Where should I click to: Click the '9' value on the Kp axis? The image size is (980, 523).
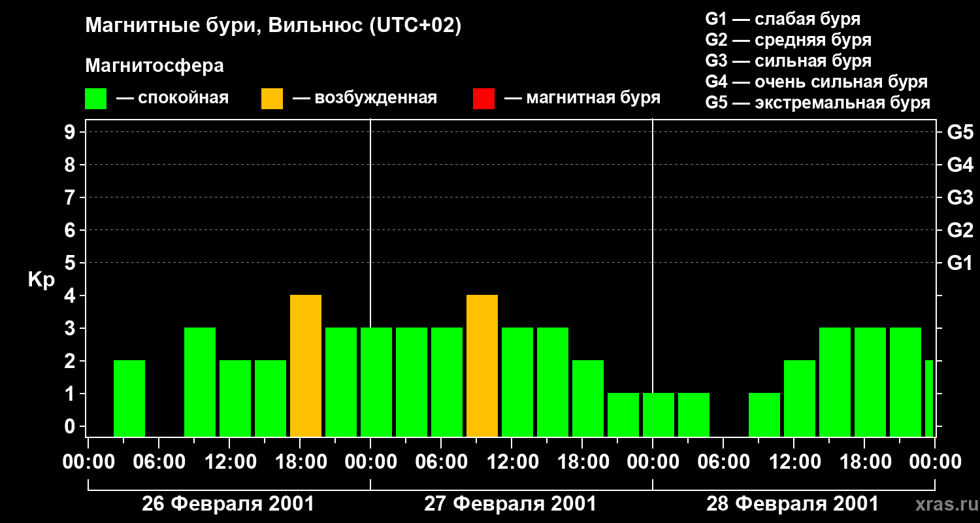point(71,132)
